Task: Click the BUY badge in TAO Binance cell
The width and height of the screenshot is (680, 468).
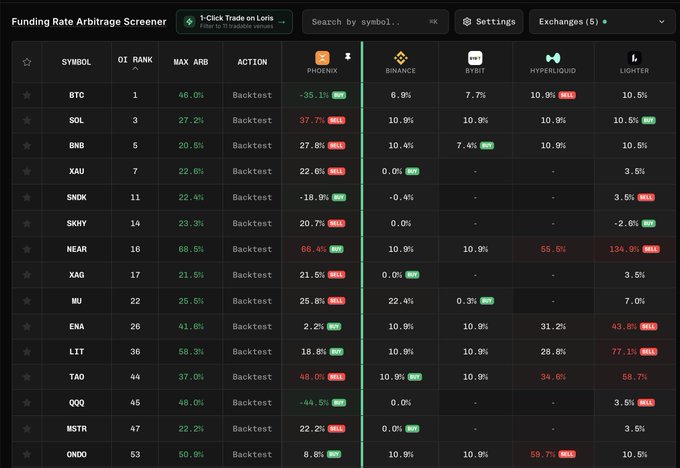Action: [415, 377]
